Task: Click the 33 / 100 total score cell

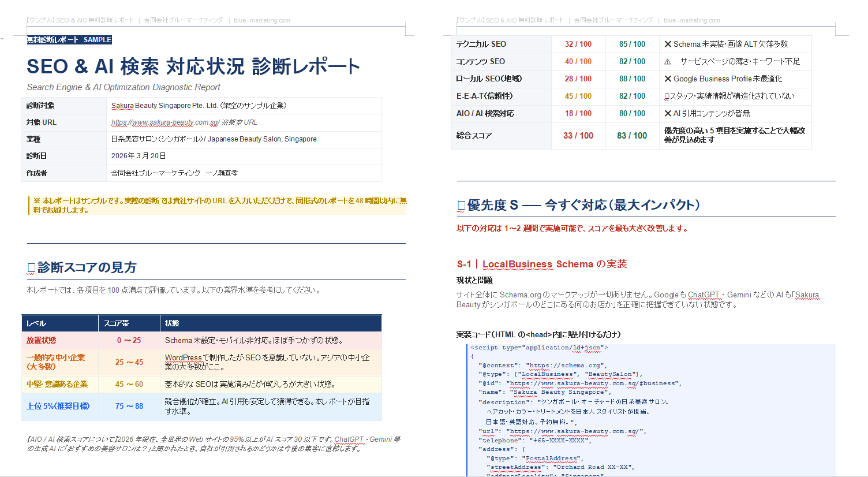Action: pyautogui.click(x=578, y=136)
